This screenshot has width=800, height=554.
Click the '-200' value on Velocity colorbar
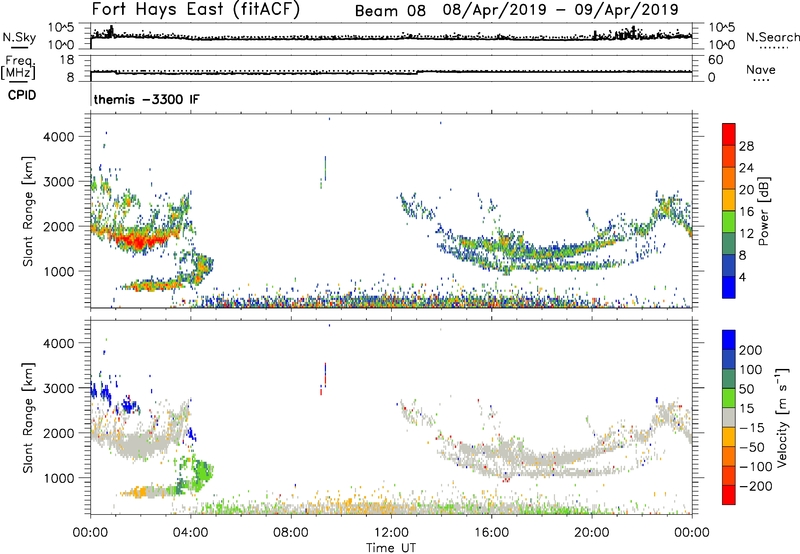click(x=756, y=486)
